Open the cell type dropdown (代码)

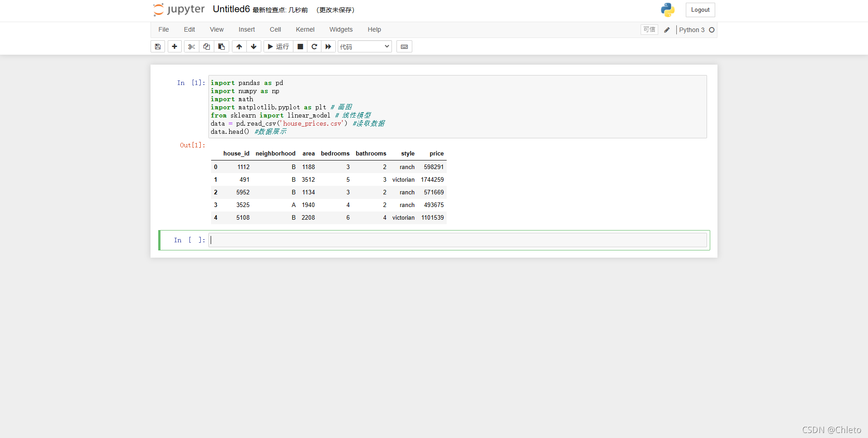pos(365,47)
